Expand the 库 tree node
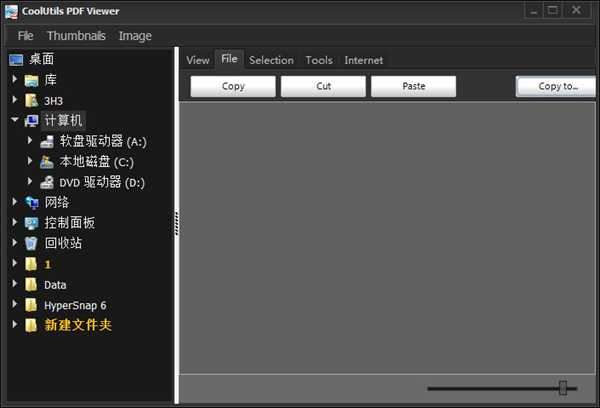This screenshot has height=408, width=600. [15, 79]
